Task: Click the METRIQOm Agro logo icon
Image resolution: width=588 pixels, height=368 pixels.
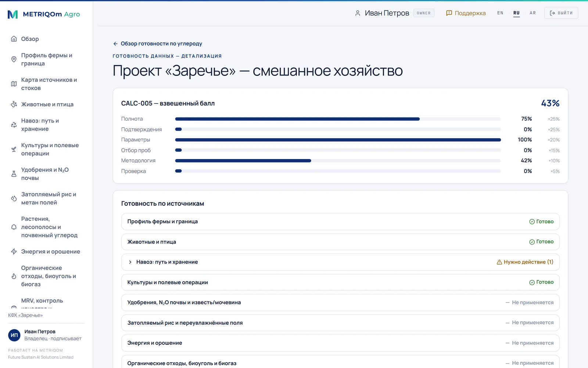Action: pyautogui.click(x=13, y=14)
